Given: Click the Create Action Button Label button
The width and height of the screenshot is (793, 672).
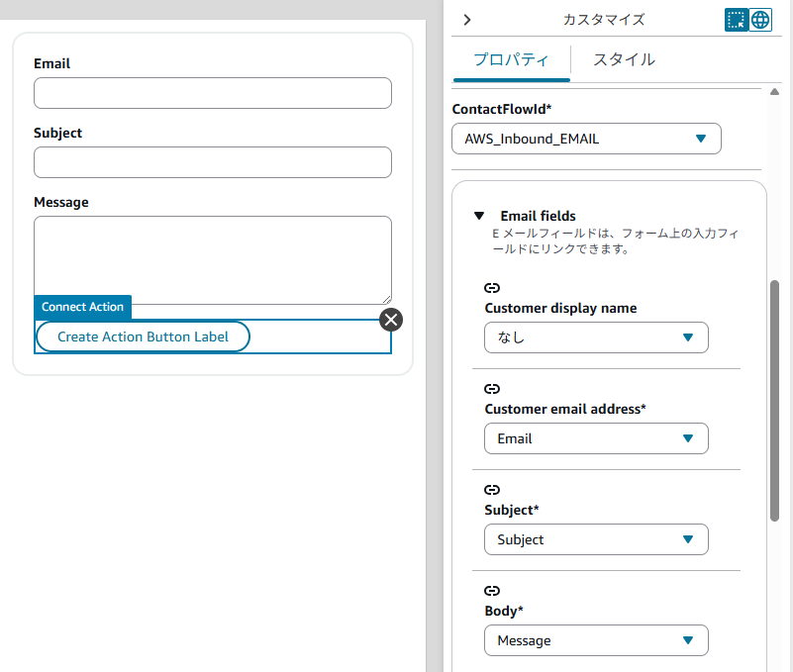Looking at the screenshot, I should pyautogui.click(x=144, y=336).
